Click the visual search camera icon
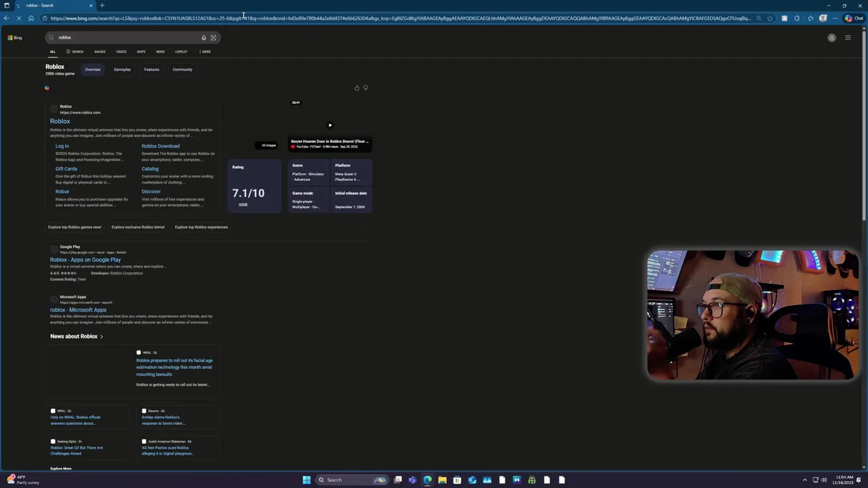 (213, 37)
